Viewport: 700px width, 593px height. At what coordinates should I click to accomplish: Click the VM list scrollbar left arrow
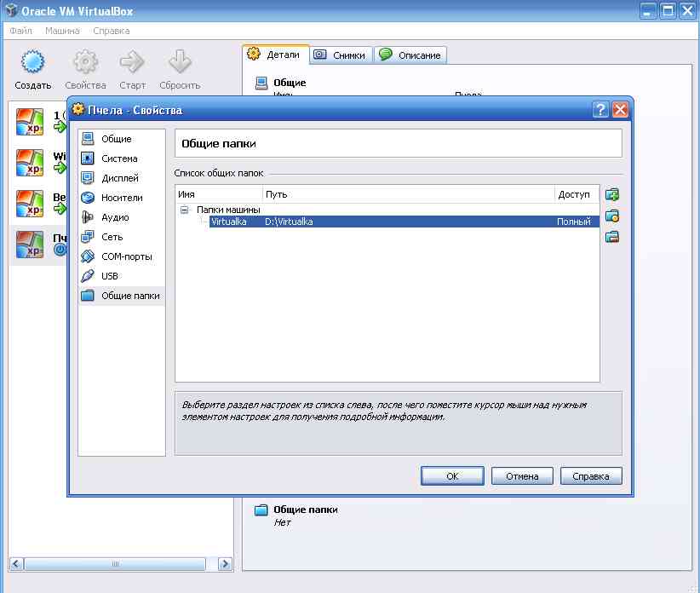16,564
